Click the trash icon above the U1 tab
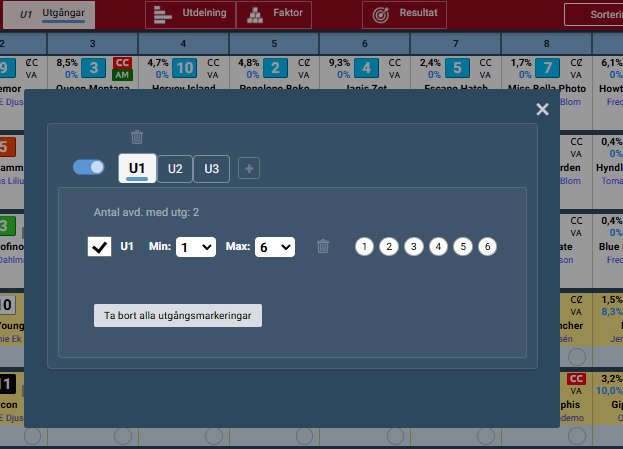 click(x=137, y=138)
